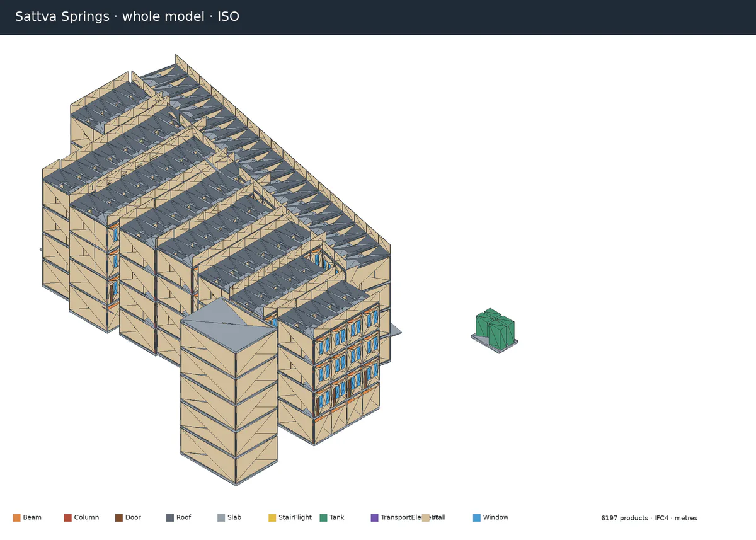
Task: Select the 'Column' legend label
Action: coord(86,518)
